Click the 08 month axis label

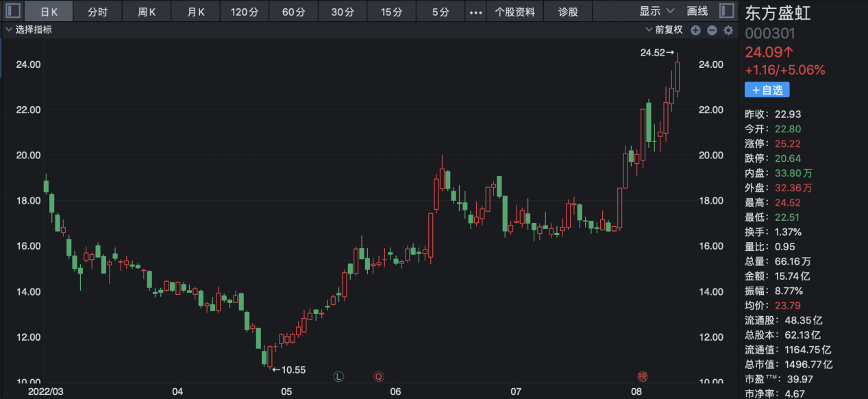(637, 392)
